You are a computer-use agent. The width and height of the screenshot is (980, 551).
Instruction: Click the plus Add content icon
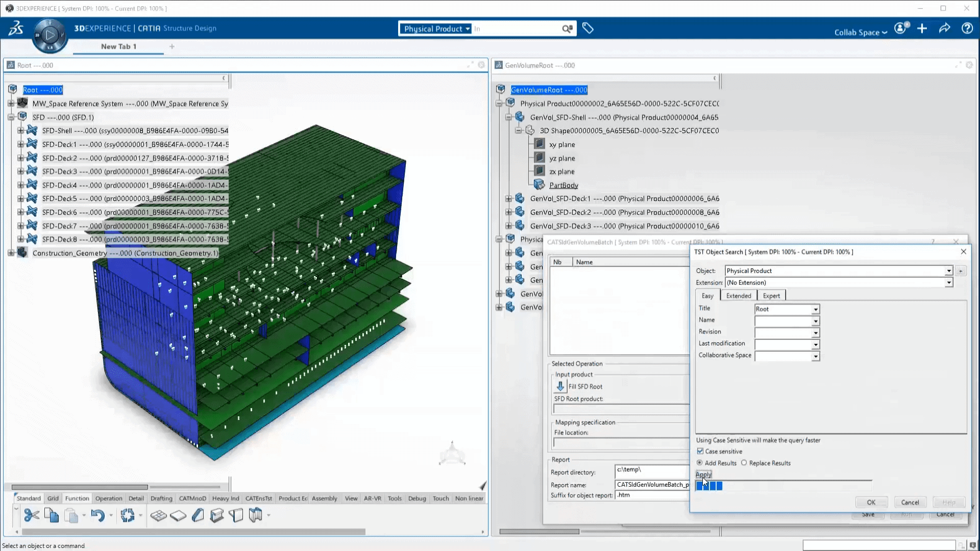click(922, 29)
